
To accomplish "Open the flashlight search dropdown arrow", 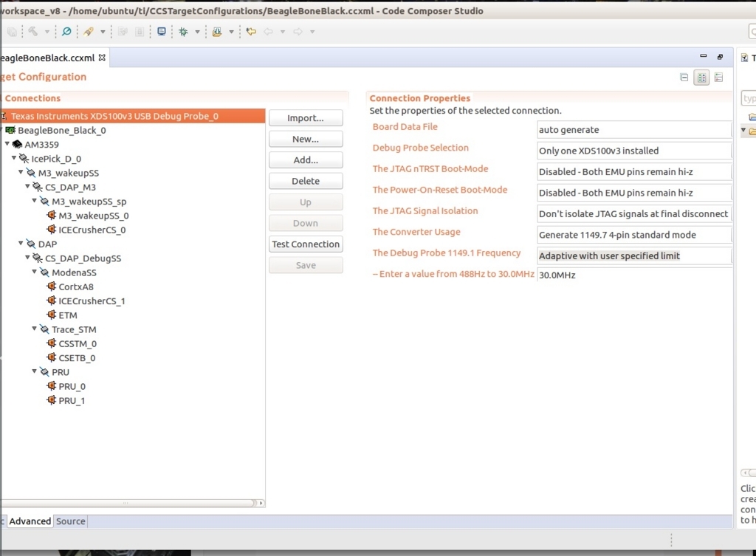I will [103, 32].
